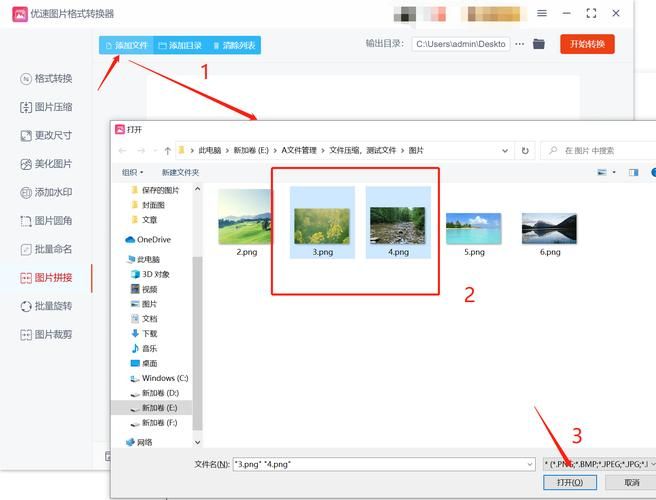Select 桌面 in navigation tree
Viewport: 656px width, 500px height.
point(144,363)
